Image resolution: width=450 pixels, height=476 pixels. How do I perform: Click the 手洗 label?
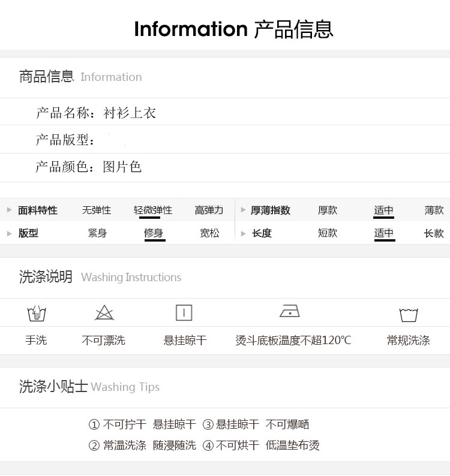(x=36, y=340)
